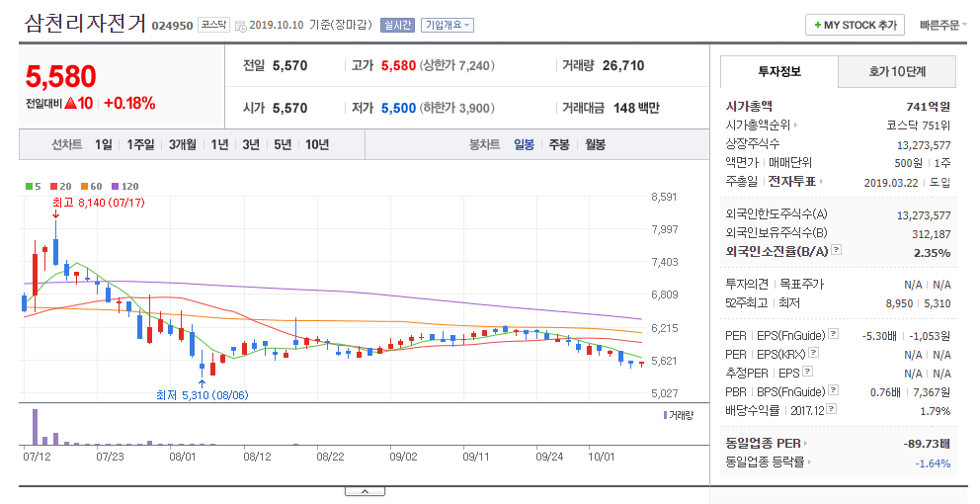Open the 빠른주문 dropdown
The height and width of the screenshot is (504, 980).
(942, 25)
